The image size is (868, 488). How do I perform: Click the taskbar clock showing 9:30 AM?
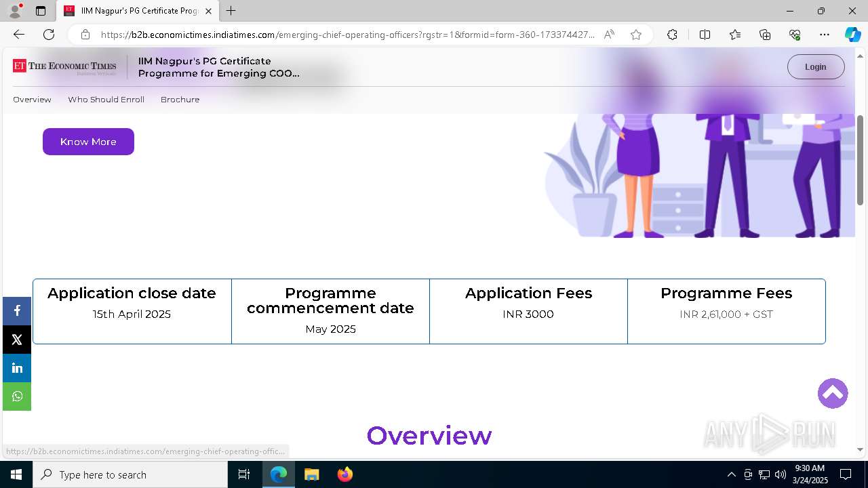(x=810, y=474)
